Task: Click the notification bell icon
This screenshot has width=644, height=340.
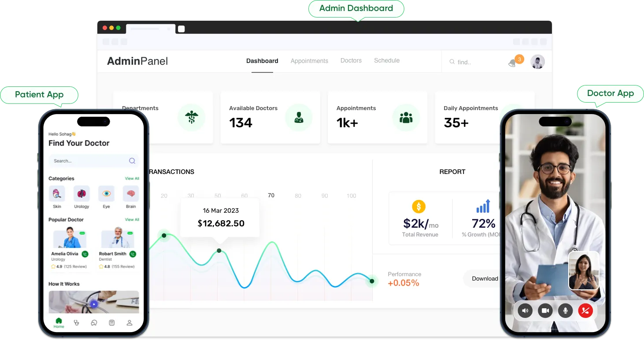Action: point(512,63)
